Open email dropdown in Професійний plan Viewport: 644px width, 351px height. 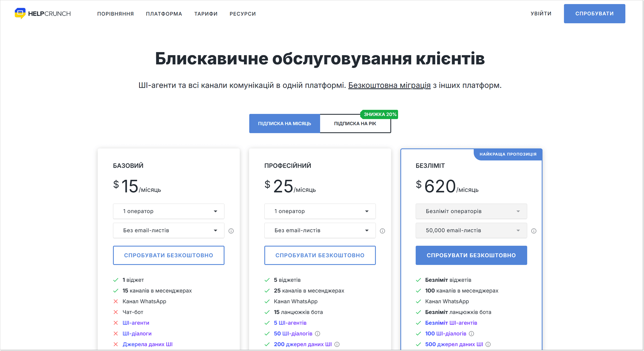pos(320,230)
